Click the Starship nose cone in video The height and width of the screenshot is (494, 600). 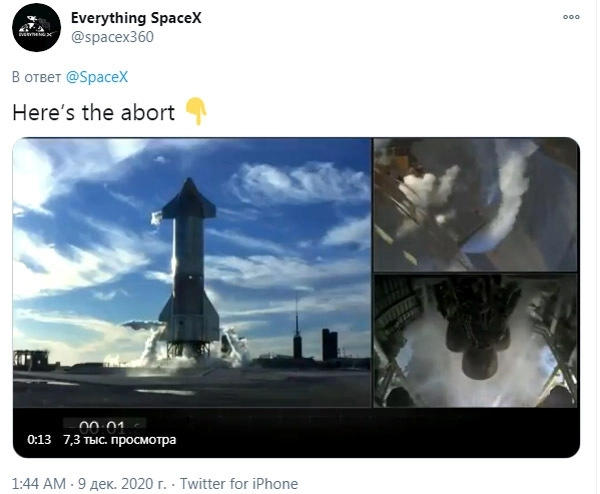click(188, 192)
